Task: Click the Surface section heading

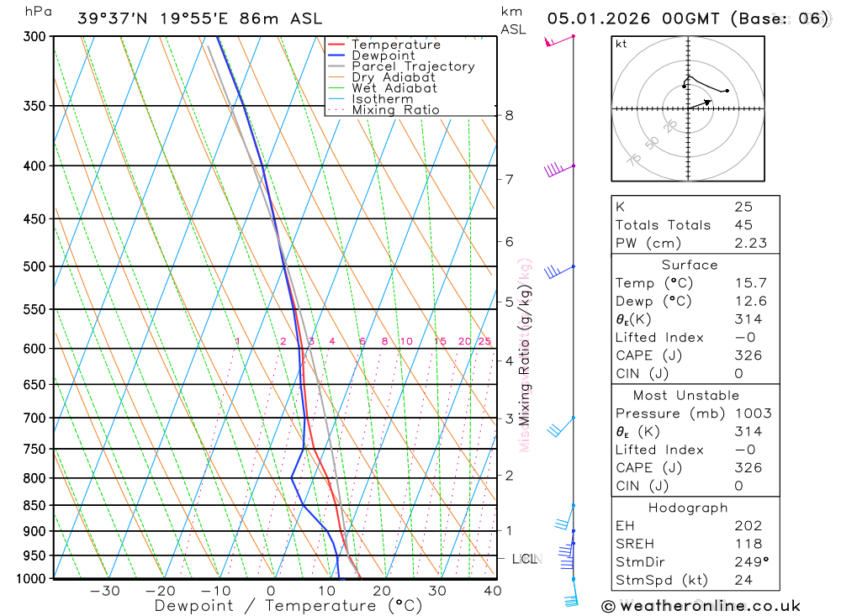Action: coord(690,265)
